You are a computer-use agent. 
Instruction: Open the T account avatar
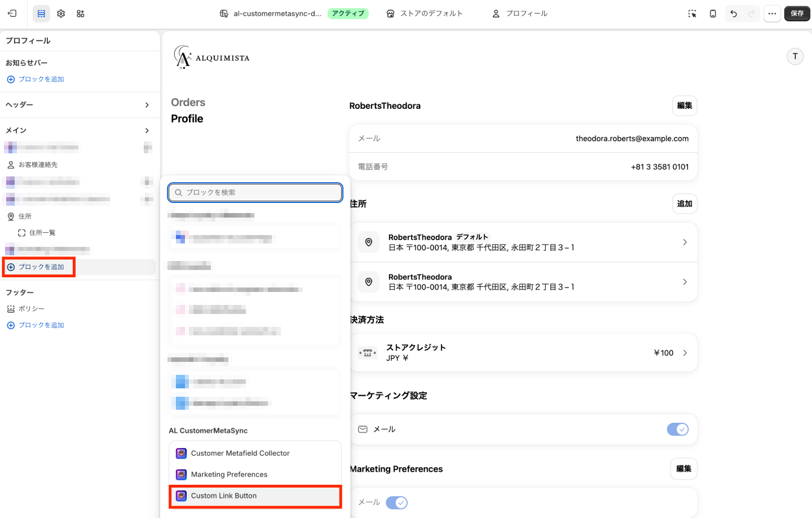[x=795, y=56]
